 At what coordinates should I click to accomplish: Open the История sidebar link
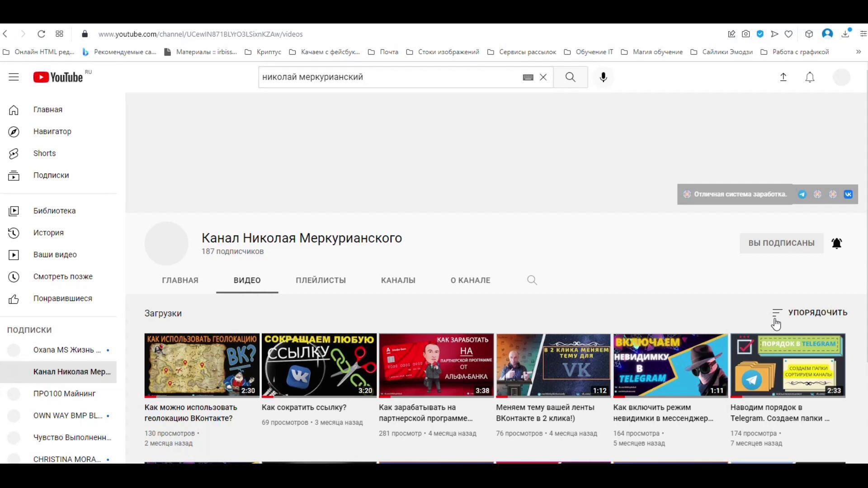pos(48,233)
